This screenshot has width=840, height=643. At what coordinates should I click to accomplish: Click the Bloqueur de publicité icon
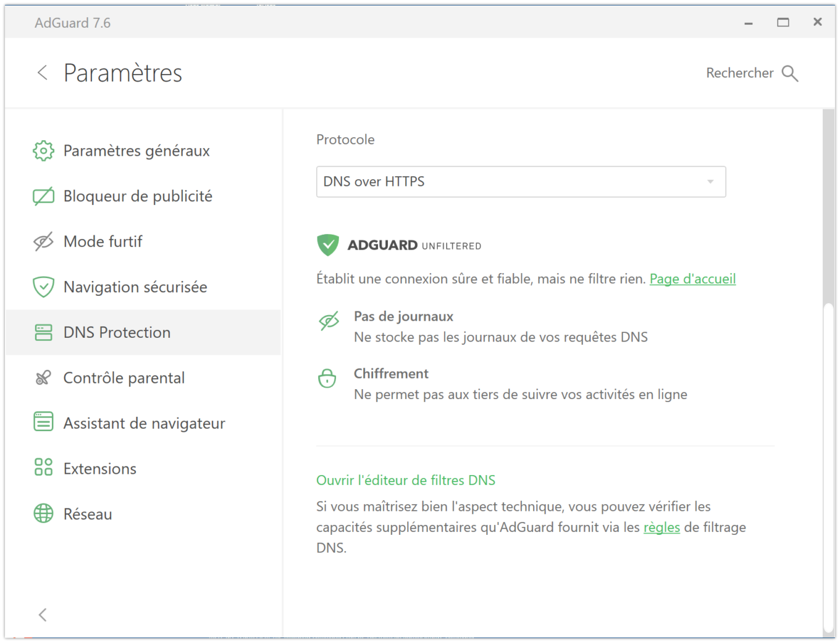(43, 196)
